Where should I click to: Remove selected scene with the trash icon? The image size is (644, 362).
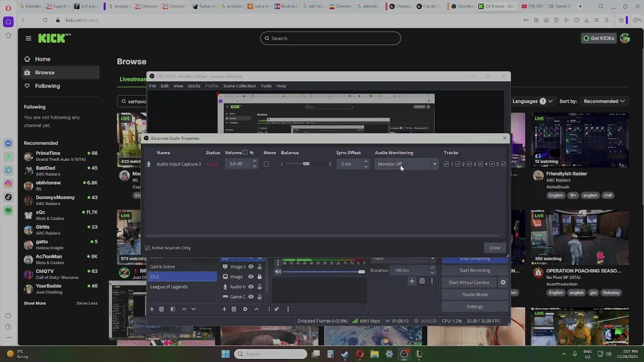click(x=162, y=309)
